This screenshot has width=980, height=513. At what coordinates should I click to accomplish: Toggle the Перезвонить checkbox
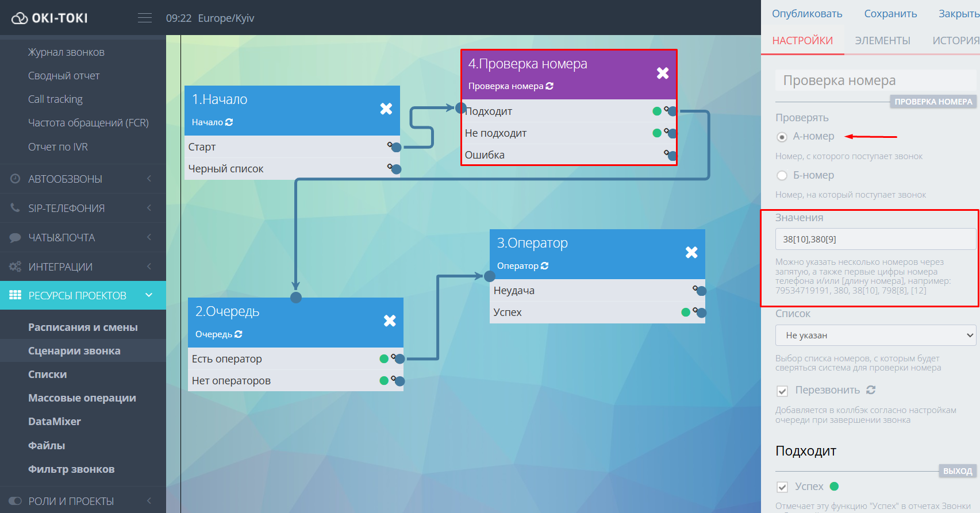782,391
